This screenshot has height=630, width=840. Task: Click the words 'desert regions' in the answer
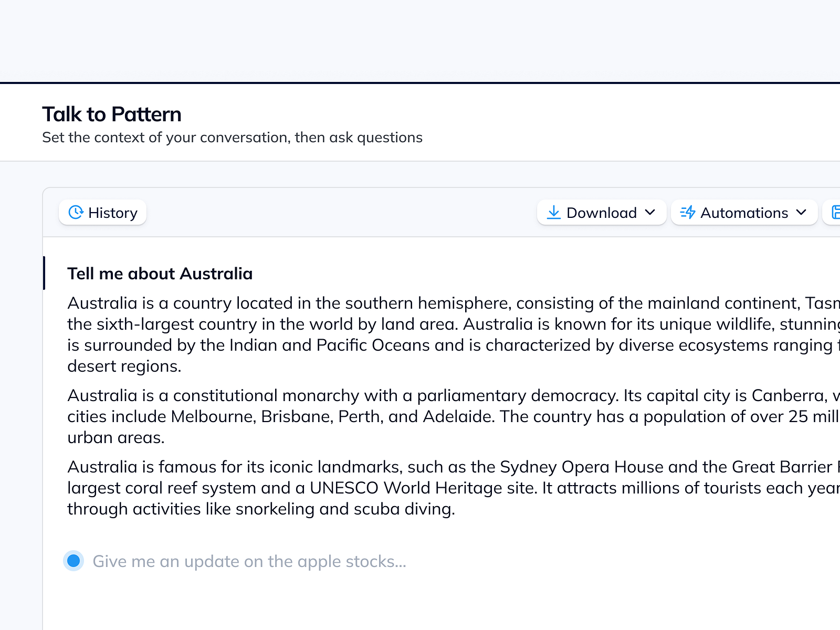pyautogui.click(x=124, y=366)
